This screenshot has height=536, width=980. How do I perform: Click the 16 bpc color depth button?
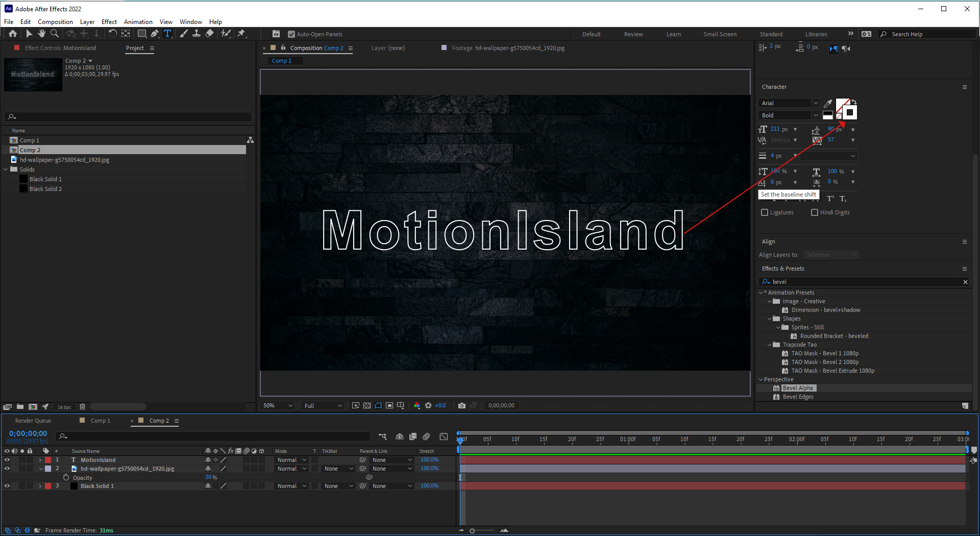point(64,407)
